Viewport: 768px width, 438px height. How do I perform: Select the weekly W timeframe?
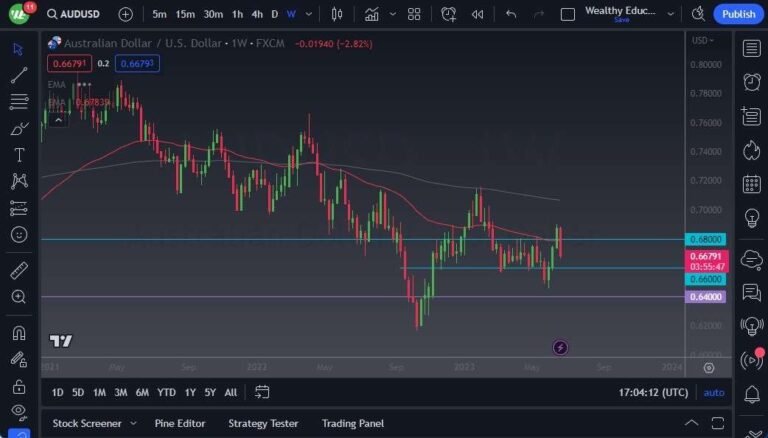[291, 14]
